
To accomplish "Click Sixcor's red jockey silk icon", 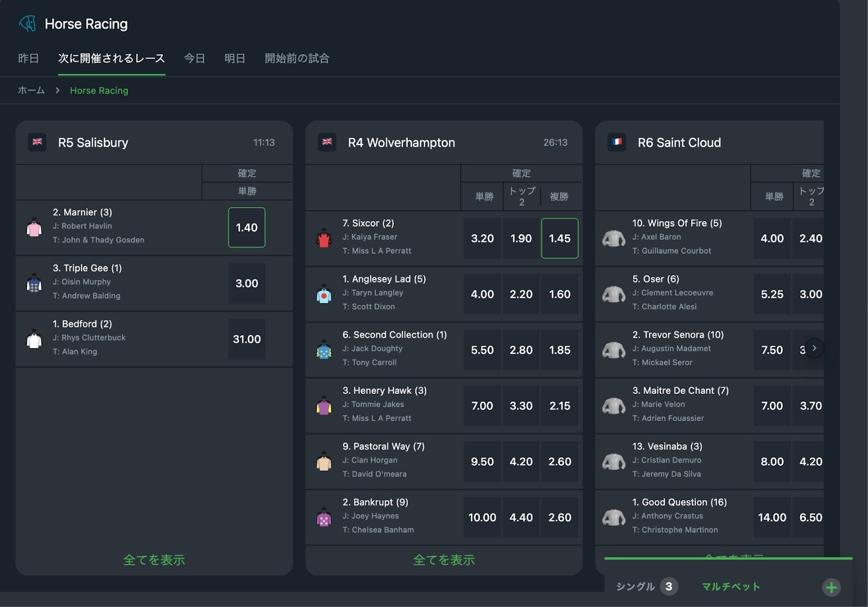I will tap(324, 239).
